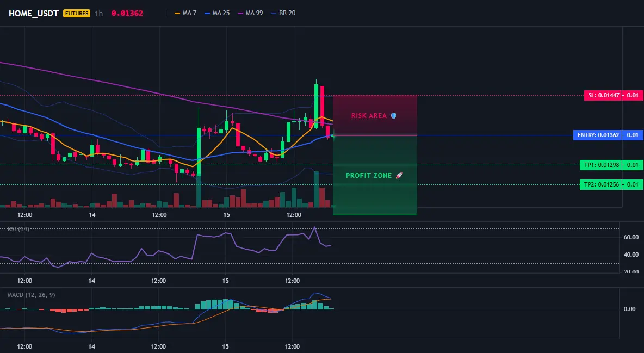Click the PROFIT ZONE label text

[x=369, y=176]
